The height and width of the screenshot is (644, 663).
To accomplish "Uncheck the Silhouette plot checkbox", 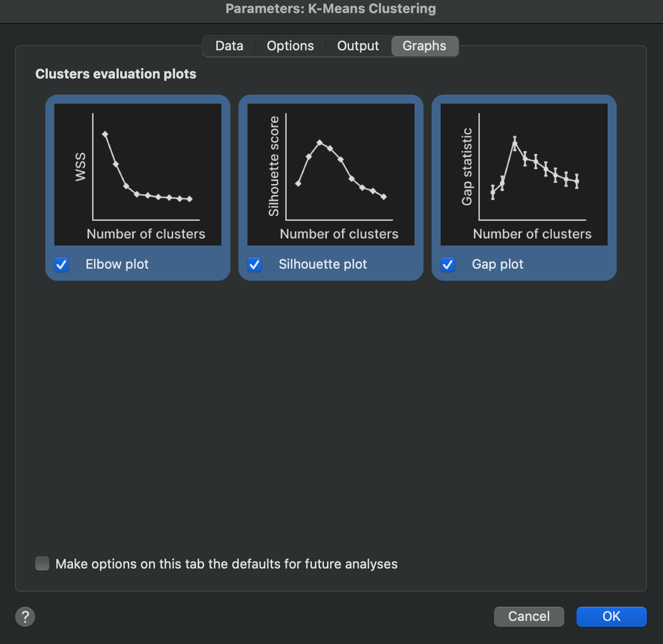I will click(255, 265).
